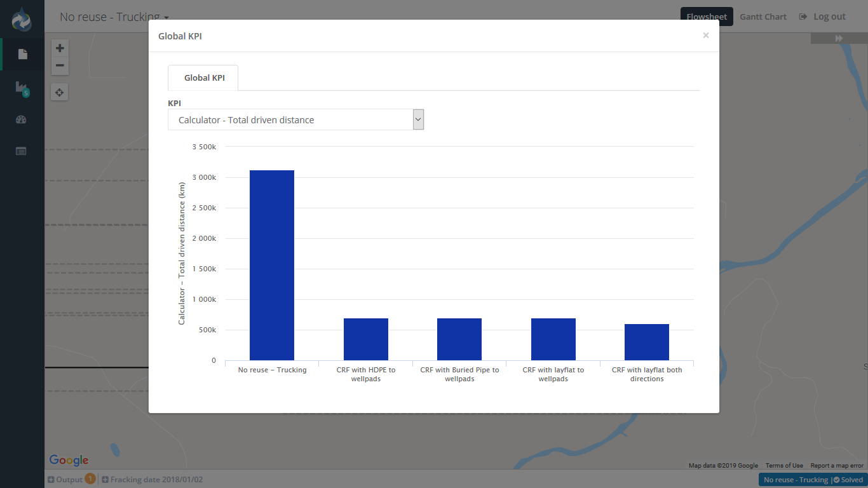
Task: Open the factory icon with badge 5
Action: 22,88
